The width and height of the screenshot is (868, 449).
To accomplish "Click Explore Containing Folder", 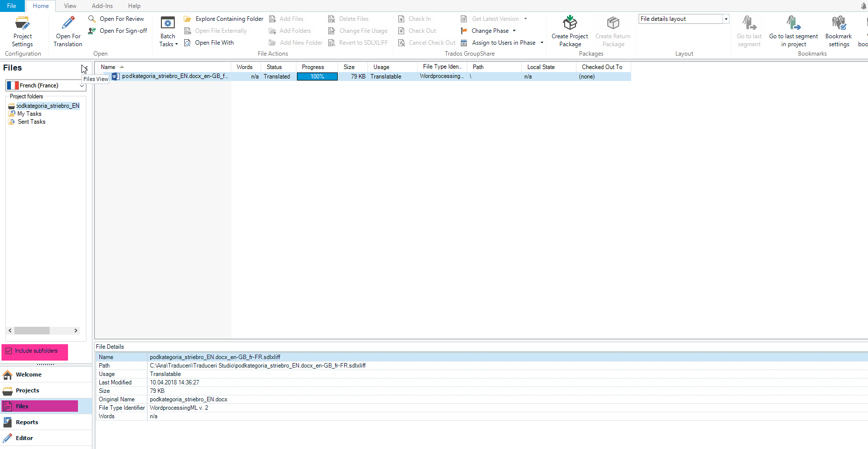I will click(224, 19).
